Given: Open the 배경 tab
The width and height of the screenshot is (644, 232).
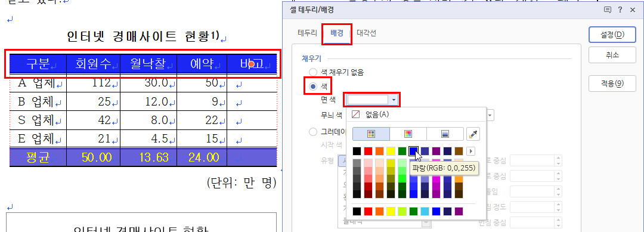Looking at the screenshot, I should [x=337, y=33].
